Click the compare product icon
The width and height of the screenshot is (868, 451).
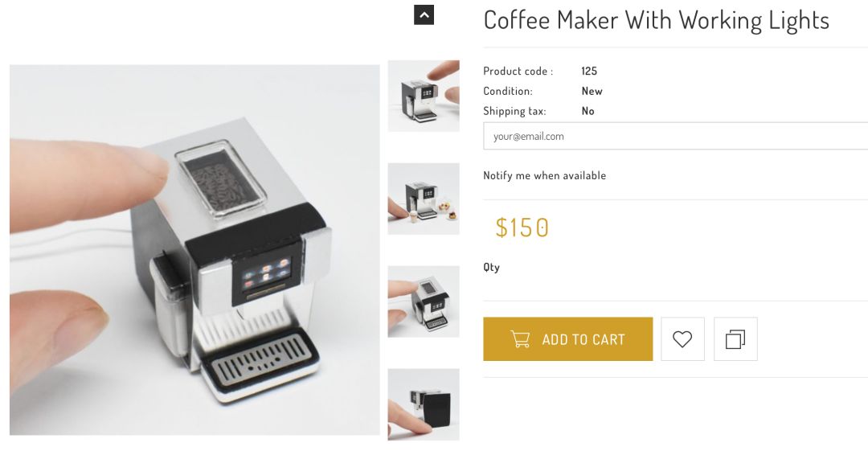click(735, 339)
